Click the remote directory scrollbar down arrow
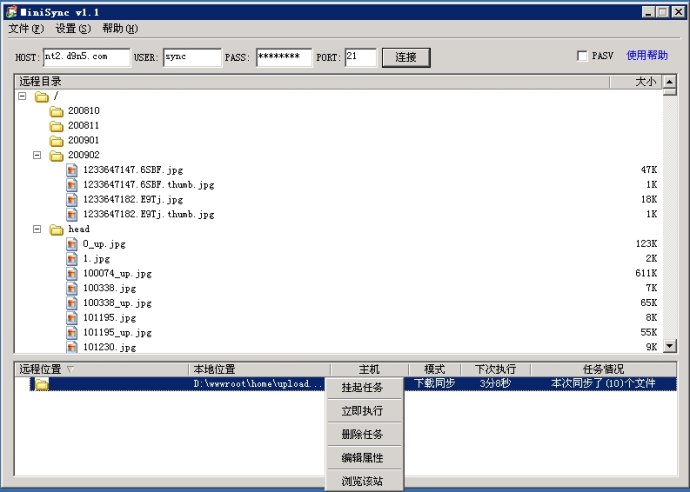690x492 pixels. 668,347
